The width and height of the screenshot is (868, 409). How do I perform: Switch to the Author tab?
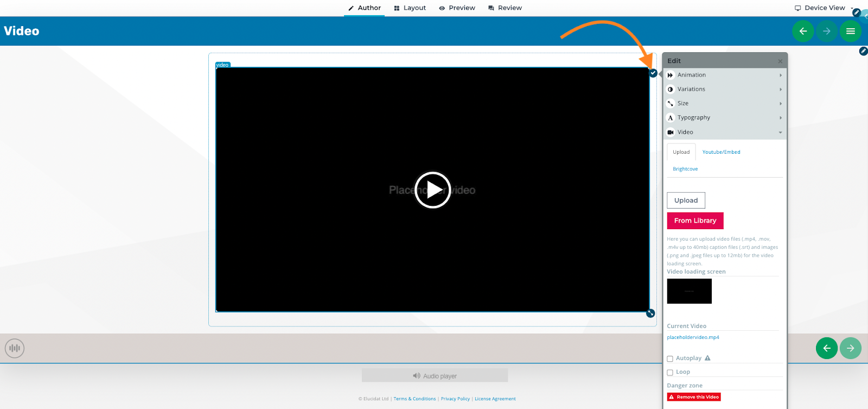(x=364, y=8)
